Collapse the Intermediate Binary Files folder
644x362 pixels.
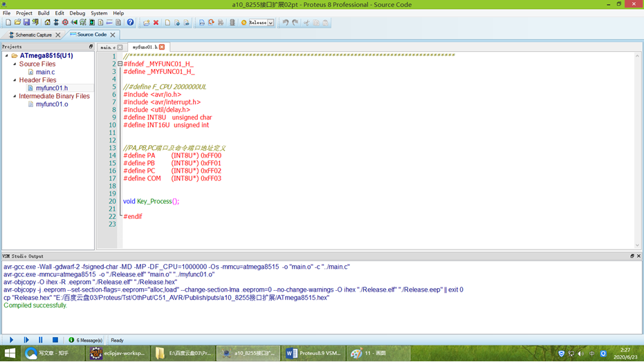pyautogui.click(x=15, y=96)
